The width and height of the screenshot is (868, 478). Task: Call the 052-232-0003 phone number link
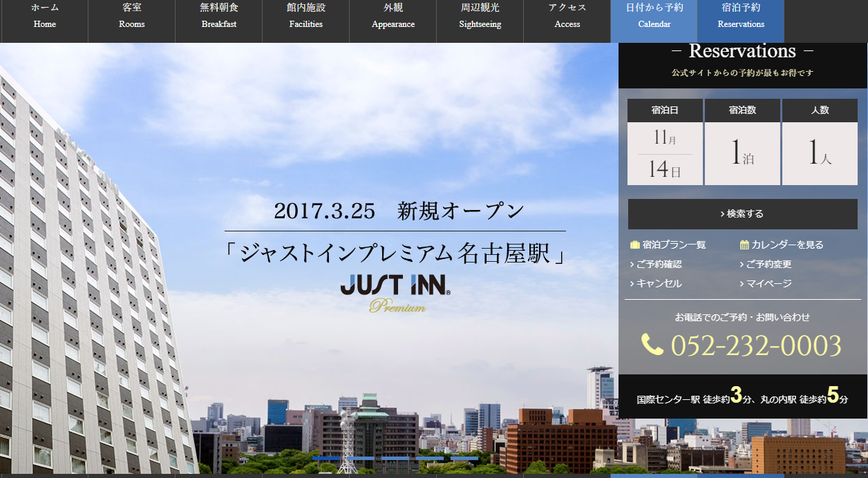pos(755,345)
